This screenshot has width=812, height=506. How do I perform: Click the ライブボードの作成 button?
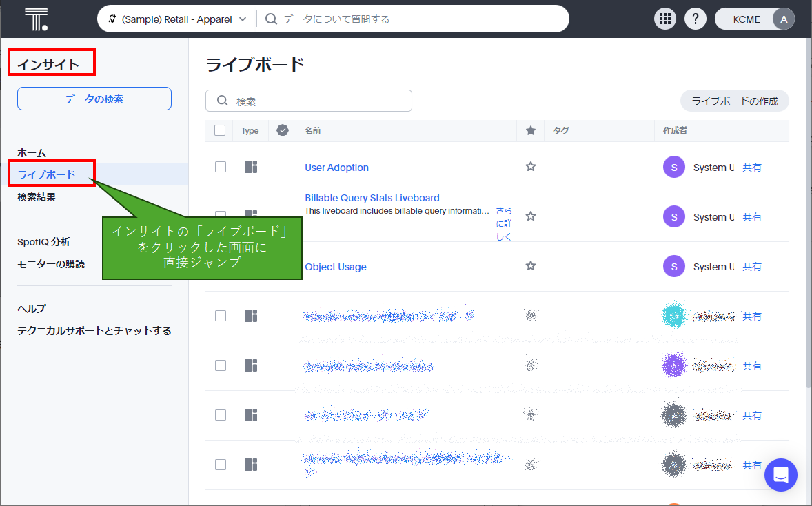tap(734, 101)
